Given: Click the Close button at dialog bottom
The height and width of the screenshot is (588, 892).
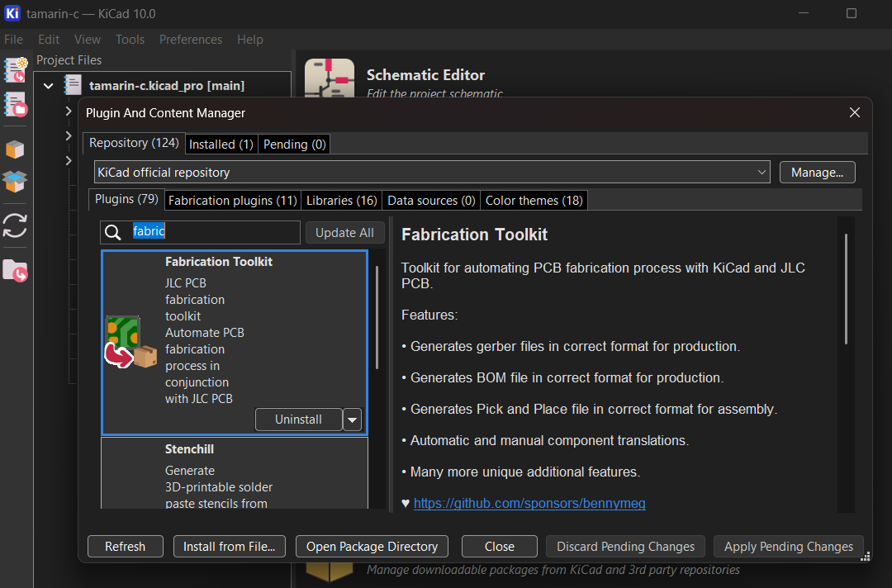Looking at the screenshot, I should (500, 547).
